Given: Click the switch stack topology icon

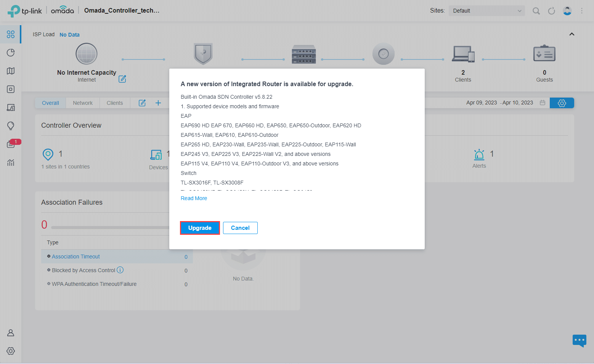Looking at the screenshot, I should point(304,54).
